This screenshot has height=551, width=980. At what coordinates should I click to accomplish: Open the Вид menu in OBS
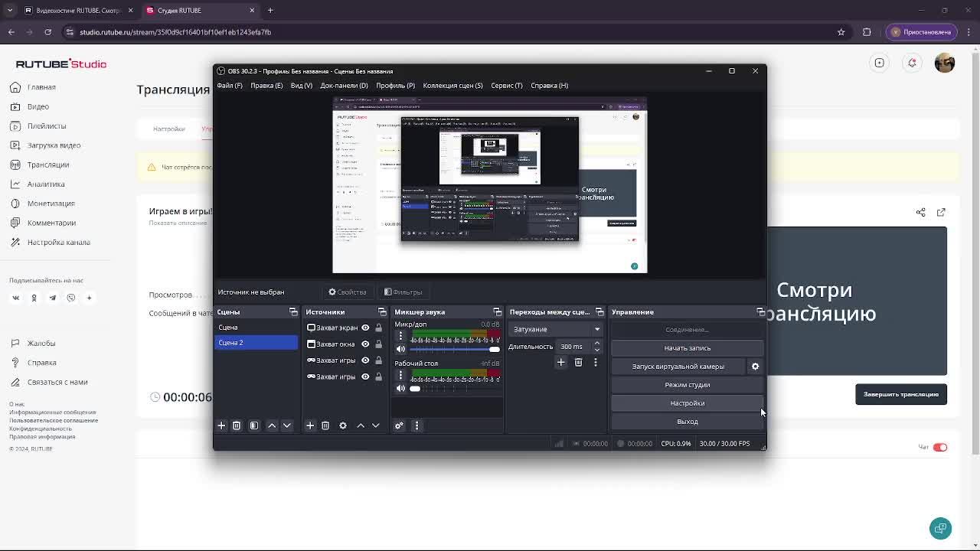coord(302,86)
